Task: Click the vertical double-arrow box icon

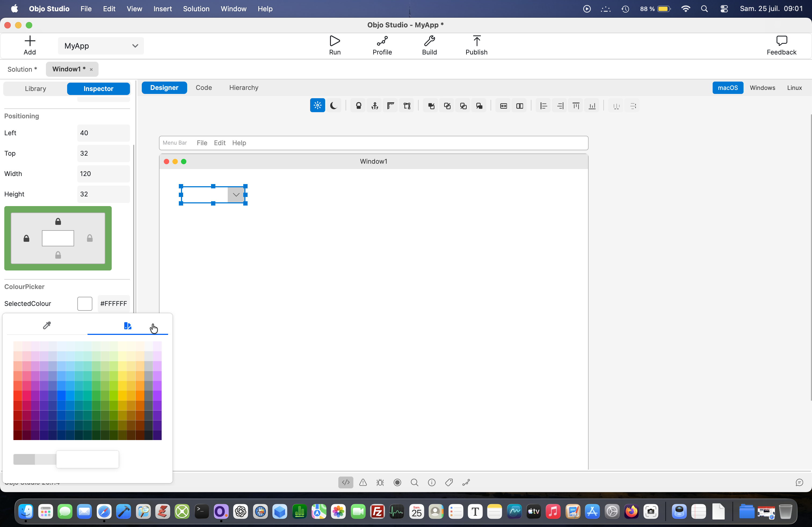Action: point(520,106)
